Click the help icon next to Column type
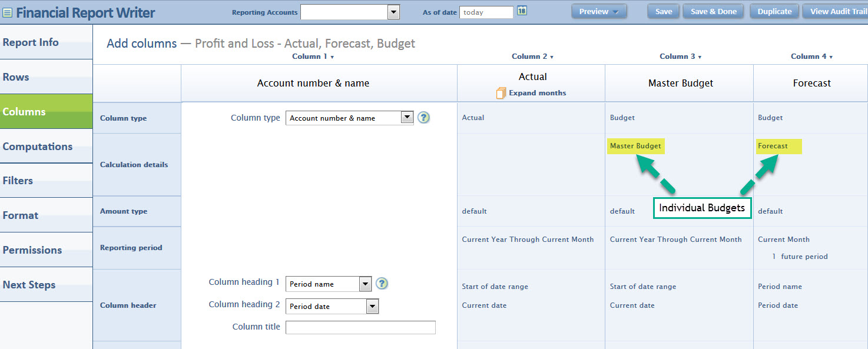The image size is (868, 349). tap(423, 118)
